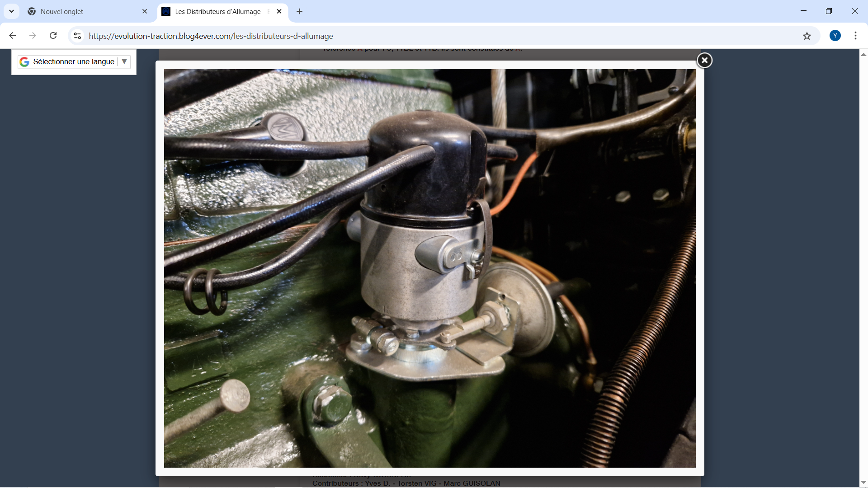The height and width of the screenshot is (488, 868).
Task: Restore down the Chrome window
Action: coord(829,11)
